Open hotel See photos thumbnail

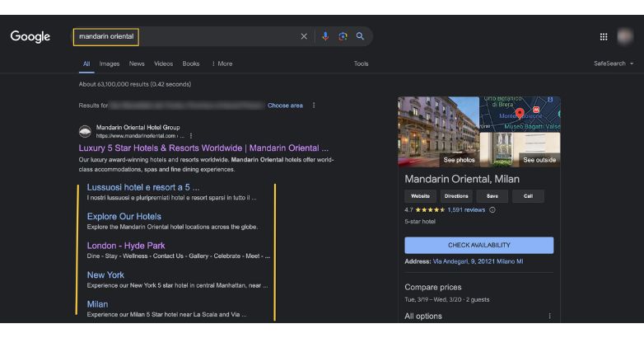coord(438,132)
